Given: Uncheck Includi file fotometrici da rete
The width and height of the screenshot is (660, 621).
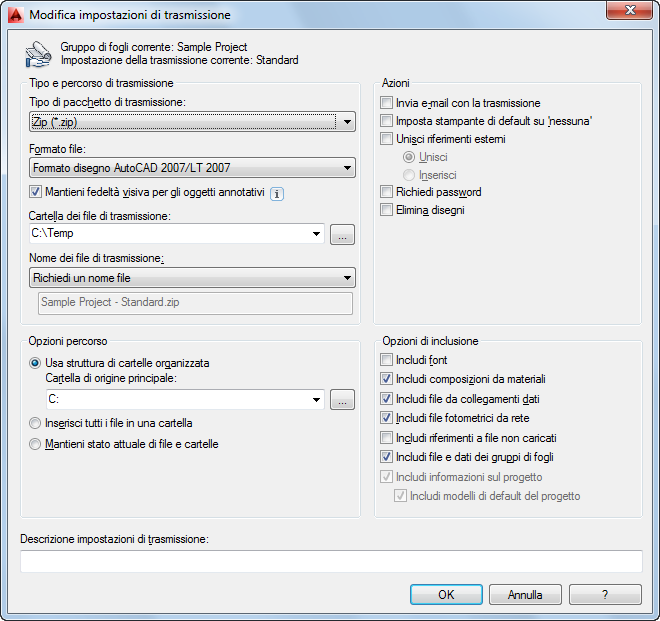Looking at the screenshot, I should click(387, 418).
